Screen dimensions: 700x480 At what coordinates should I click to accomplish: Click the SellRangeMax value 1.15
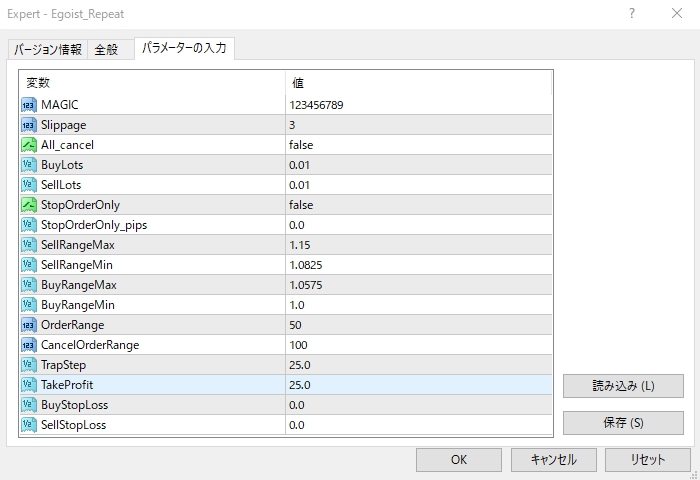[x=300, y=245]
